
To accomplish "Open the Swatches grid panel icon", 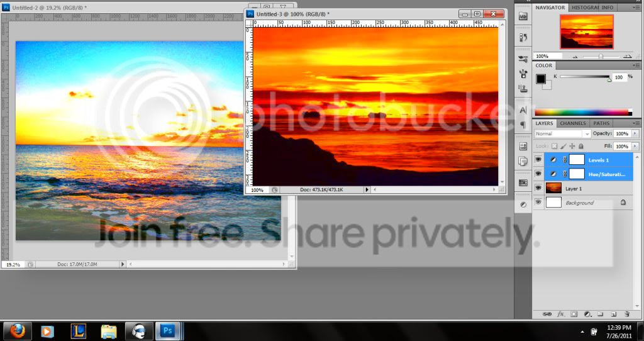I will 523,183.
